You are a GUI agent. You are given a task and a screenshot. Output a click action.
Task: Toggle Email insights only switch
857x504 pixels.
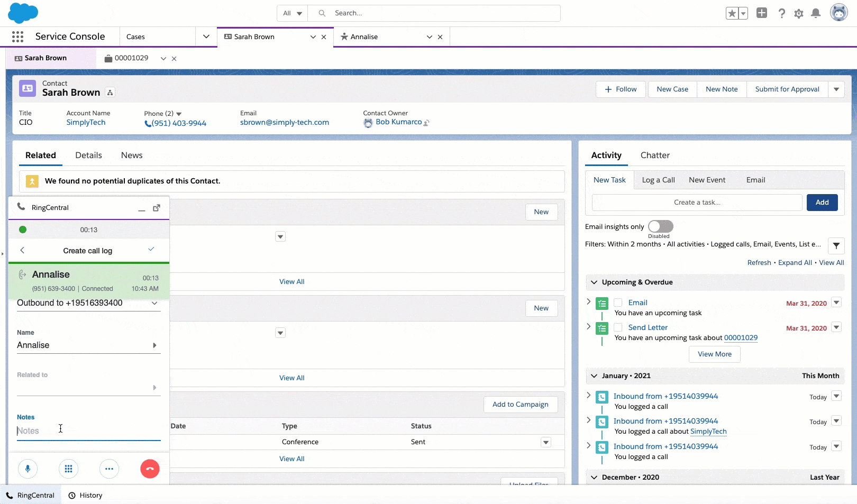click(x=660, y=226)
